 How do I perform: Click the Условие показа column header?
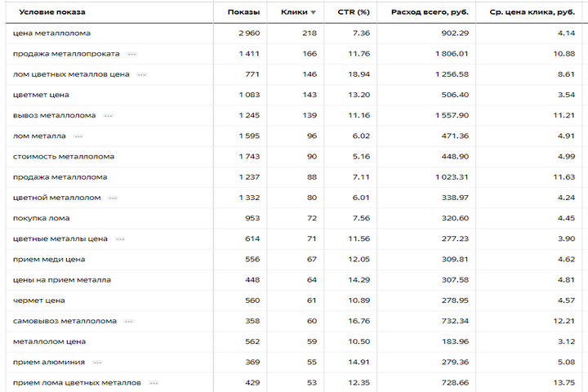tap(52, 12)
